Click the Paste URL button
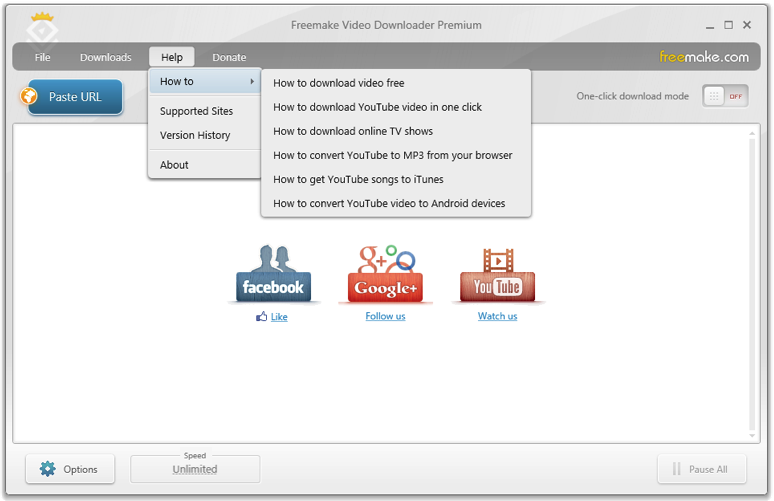The height and width of the screenshot is (501, 774). (x=74, y=97)
